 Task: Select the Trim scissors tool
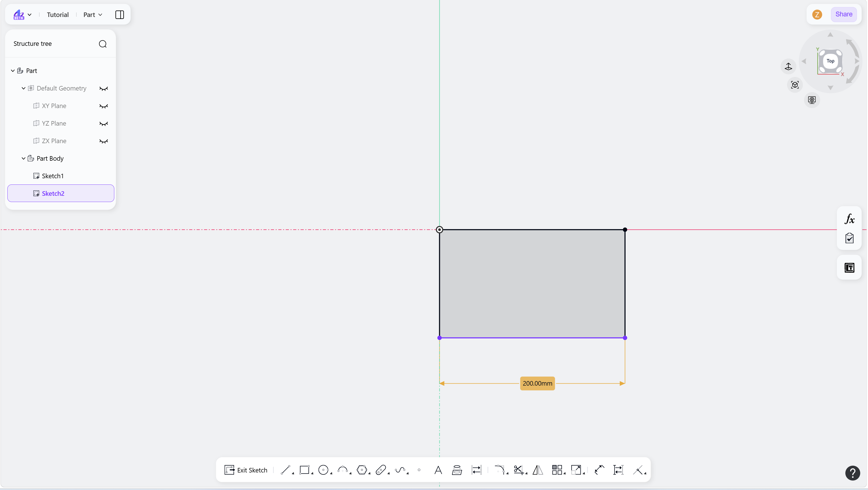pyautogui.click(x=519, y=470)
